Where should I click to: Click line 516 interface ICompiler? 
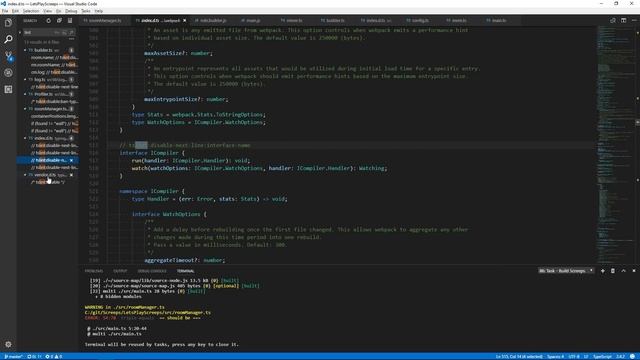click(152, 153)
